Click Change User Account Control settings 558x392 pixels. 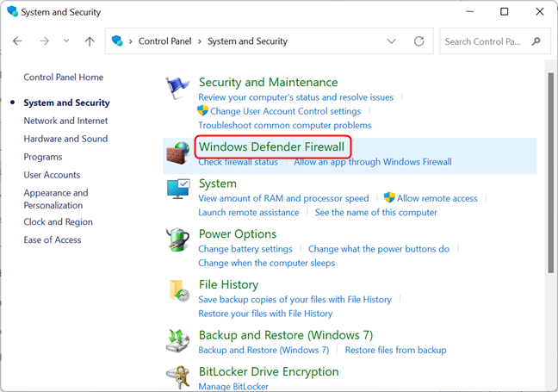coord(285,111)
